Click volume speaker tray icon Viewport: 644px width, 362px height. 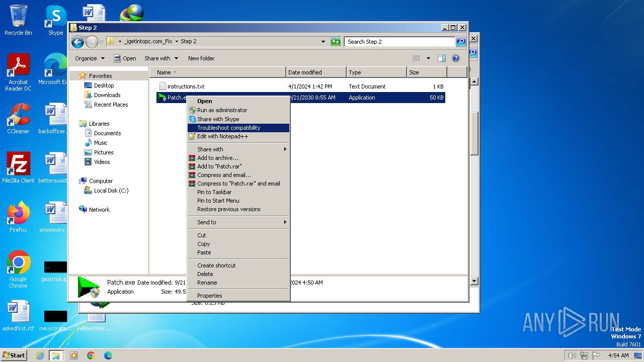click(x=572, y=355)
